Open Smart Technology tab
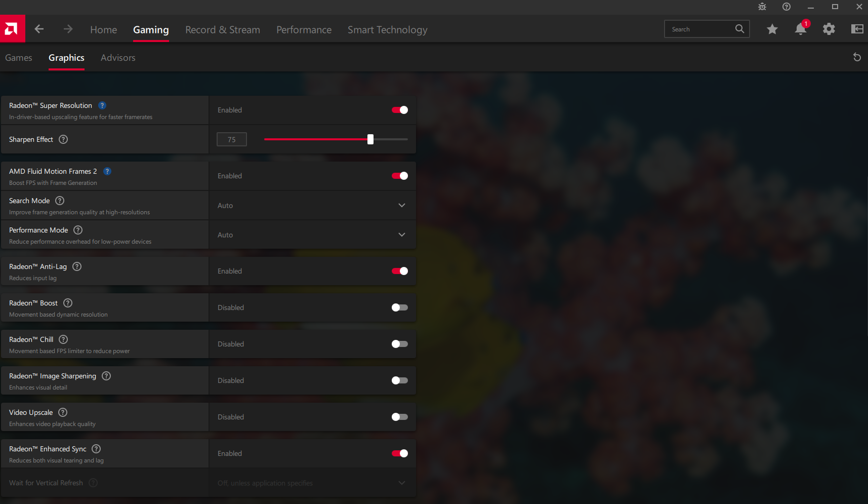The image size is (868, 504). pyautogui.click(x=388, y=30)
